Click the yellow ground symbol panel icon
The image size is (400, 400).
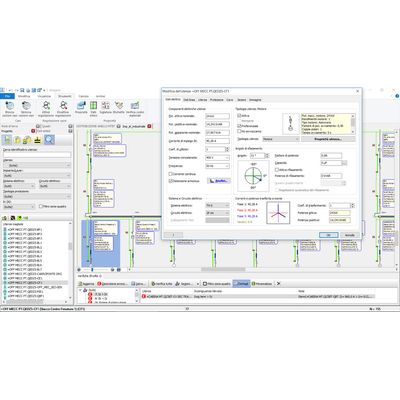click(38, 140)
